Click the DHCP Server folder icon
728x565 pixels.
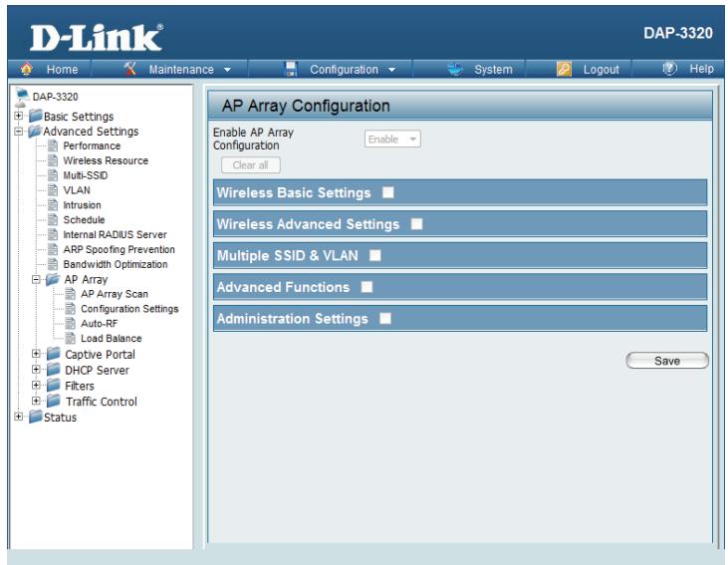[54, 370]
